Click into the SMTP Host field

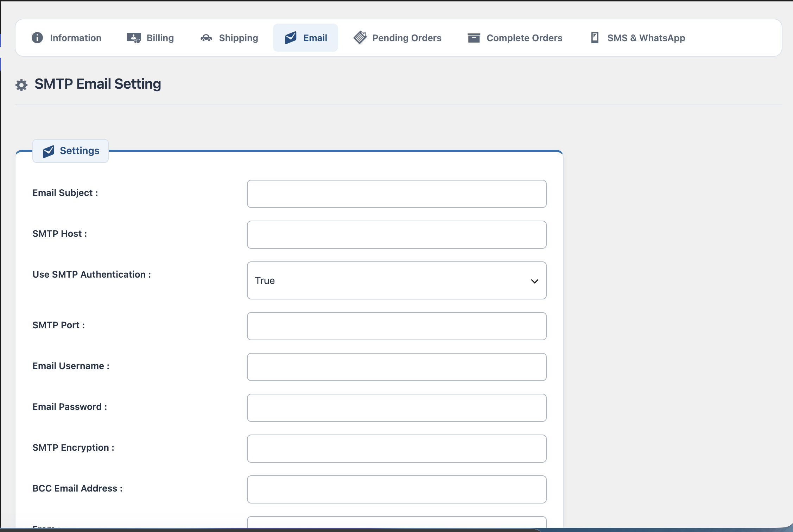pyautogui.click(x=396, y=235)
